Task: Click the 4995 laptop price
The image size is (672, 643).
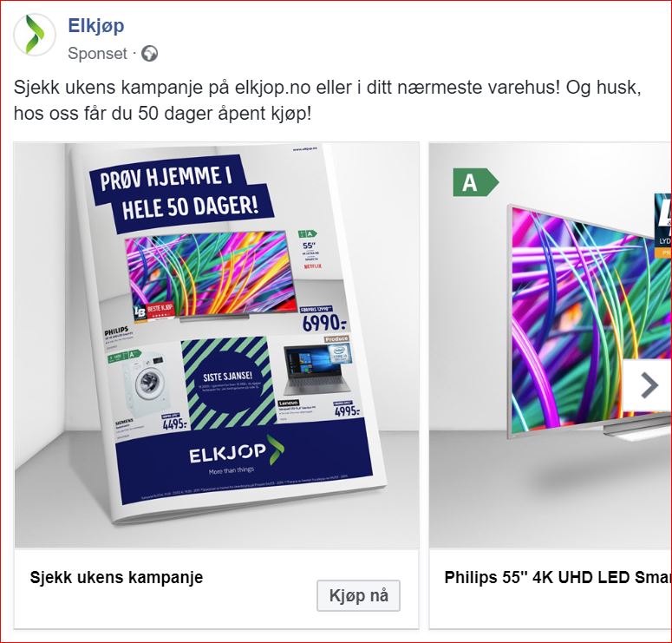Action: pos(347,411)
